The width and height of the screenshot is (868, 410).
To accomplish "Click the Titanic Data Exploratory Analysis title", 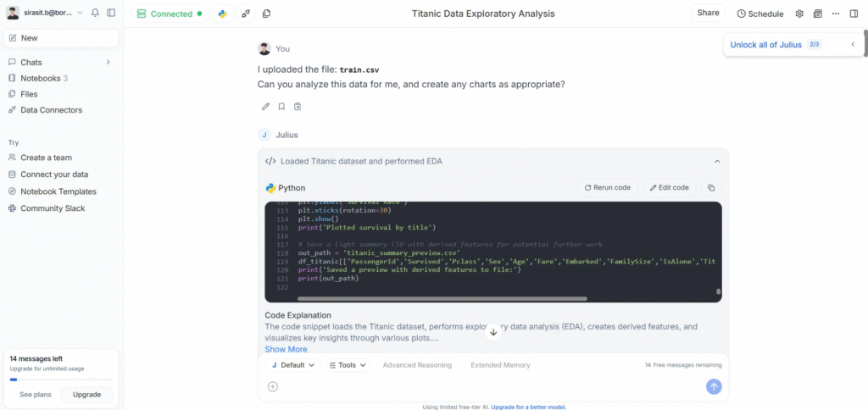I will click(x=483, y=14).
